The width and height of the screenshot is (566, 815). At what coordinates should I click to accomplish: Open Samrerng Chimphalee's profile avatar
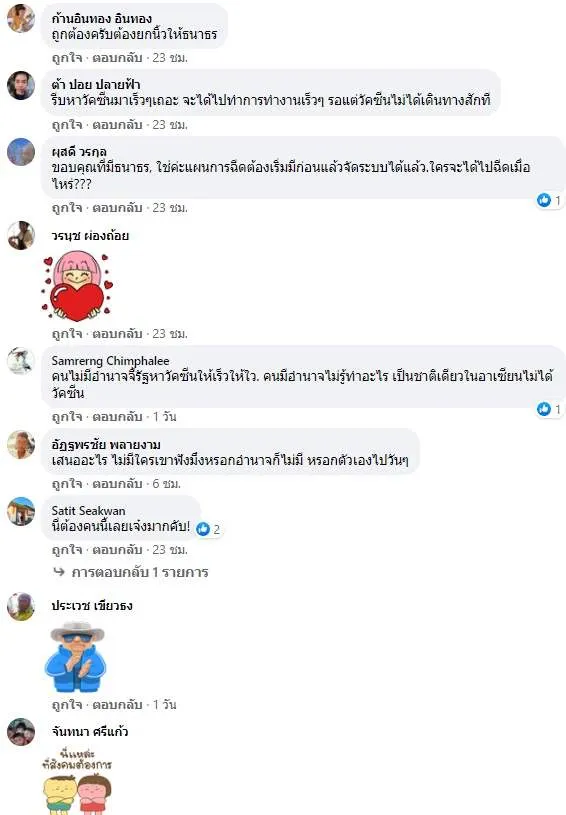point(21,361)
